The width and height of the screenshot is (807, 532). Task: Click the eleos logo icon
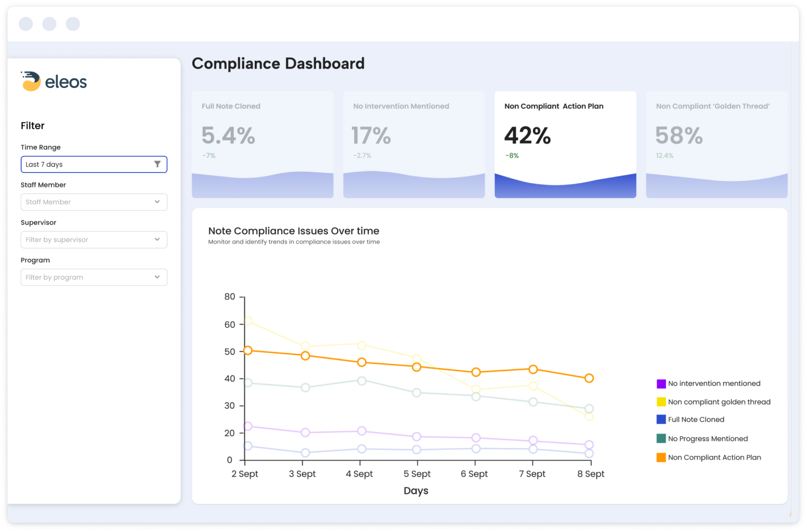31,81
